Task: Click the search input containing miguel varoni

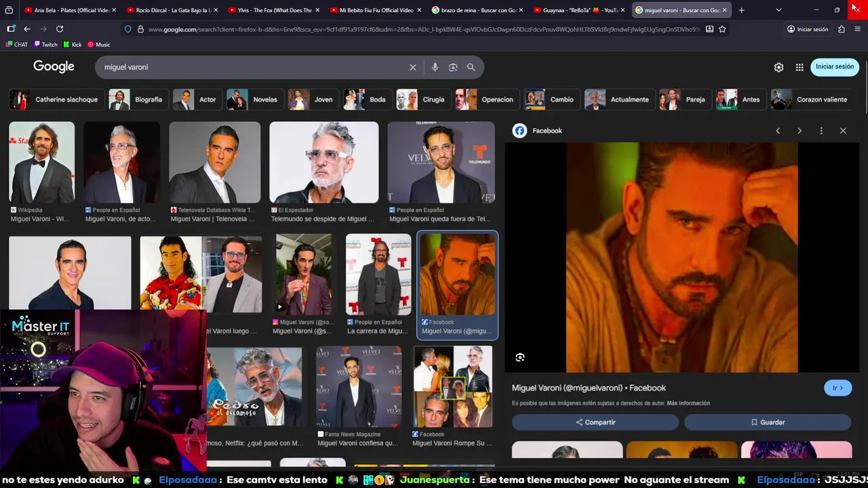Action: pyautogui.click(x=254, y=67)
